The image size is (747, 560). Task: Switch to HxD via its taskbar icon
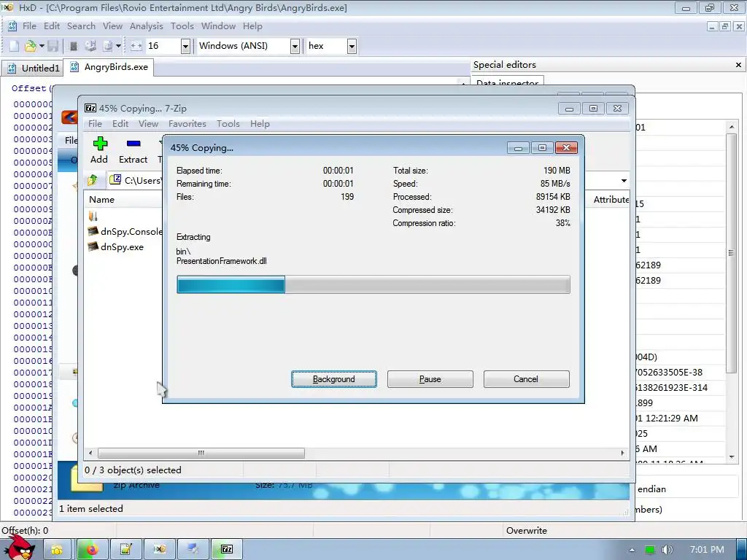(160, 550)
